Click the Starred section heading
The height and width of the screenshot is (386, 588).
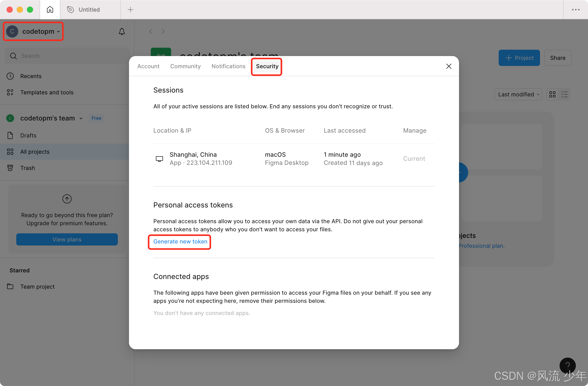pos(20,270)
